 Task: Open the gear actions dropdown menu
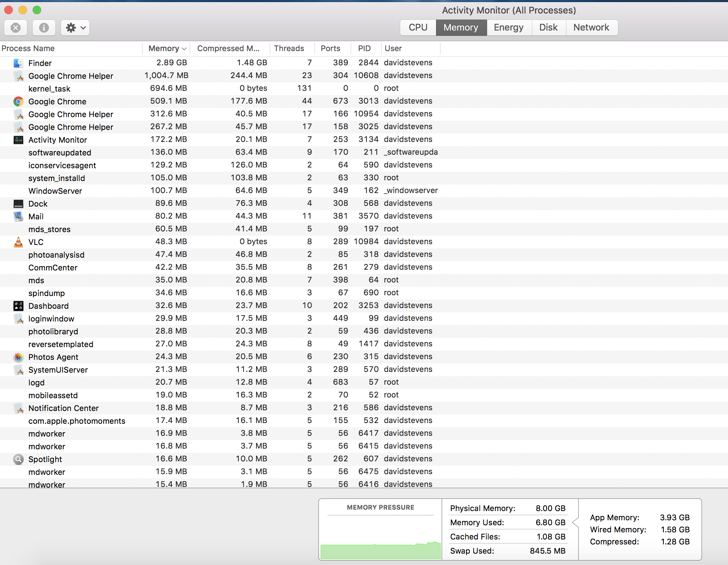point(75,28)
